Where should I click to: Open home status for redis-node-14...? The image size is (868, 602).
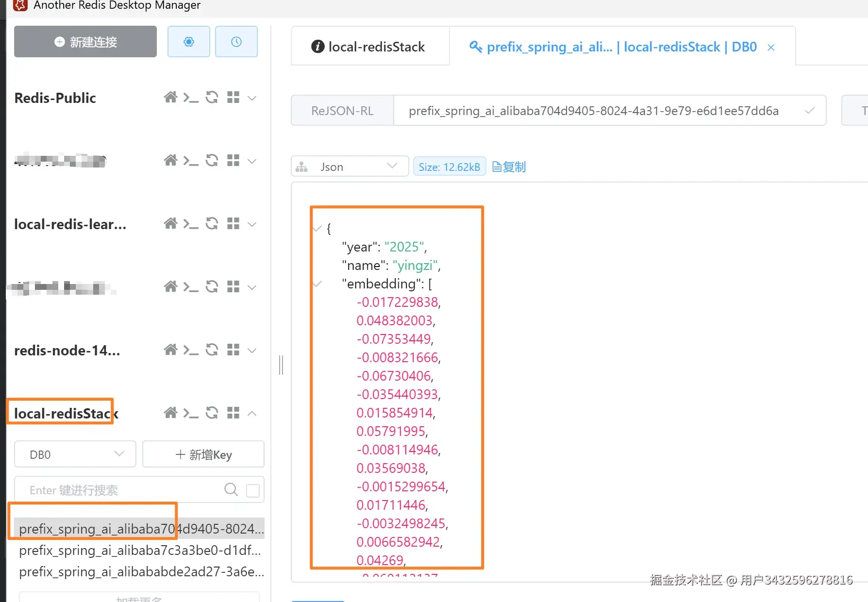coord(170,350)
